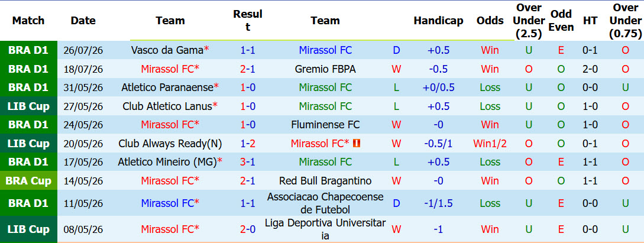The height and width of the screenshot is (243, 644).
Task: Open the 3-1 score against Atletico Mineiro
Action: pos(248,162)
